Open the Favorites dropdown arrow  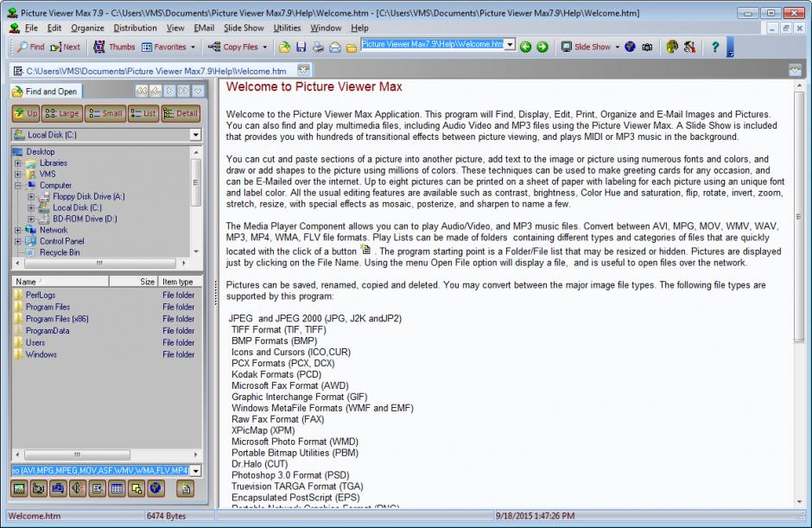tap(193, 48)
